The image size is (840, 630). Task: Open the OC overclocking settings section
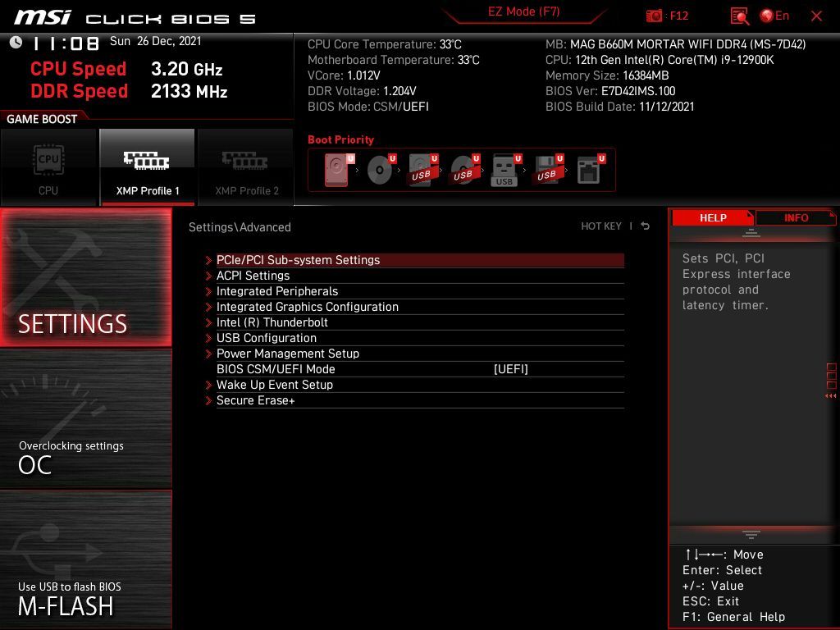click(x=86, y=418)
